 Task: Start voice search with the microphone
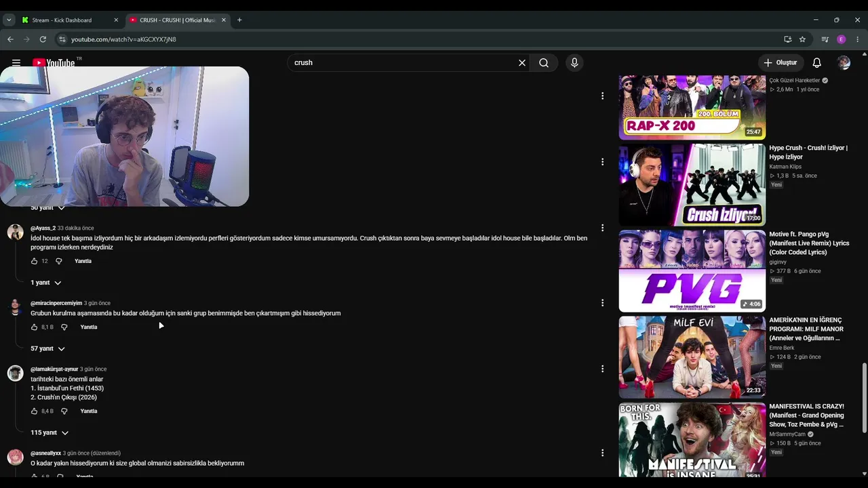(x=574, y=62)
